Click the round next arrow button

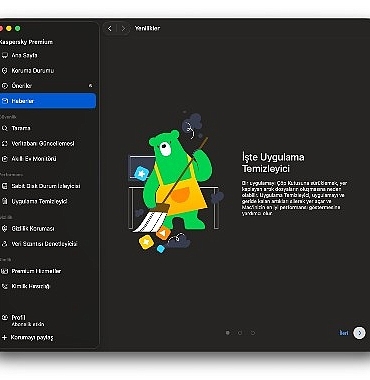pyautogui.click(x=359, y=333)
